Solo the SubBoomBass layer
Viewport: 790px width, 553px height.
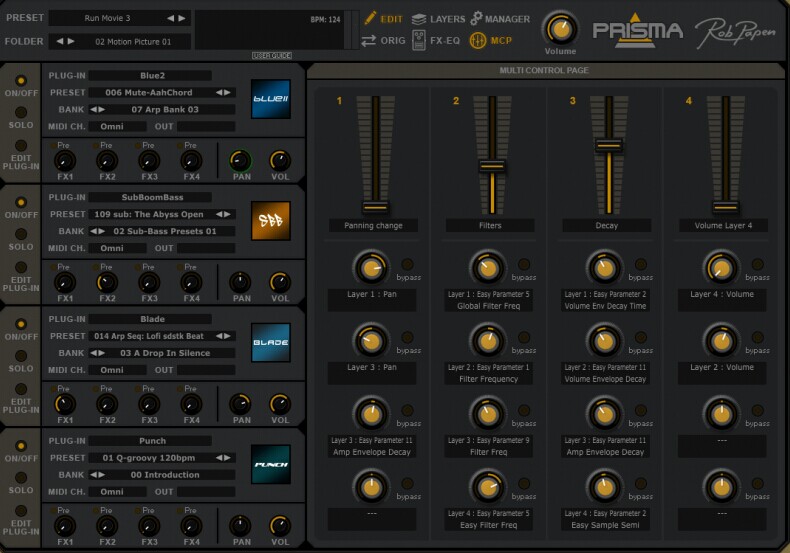click(20, 234)
